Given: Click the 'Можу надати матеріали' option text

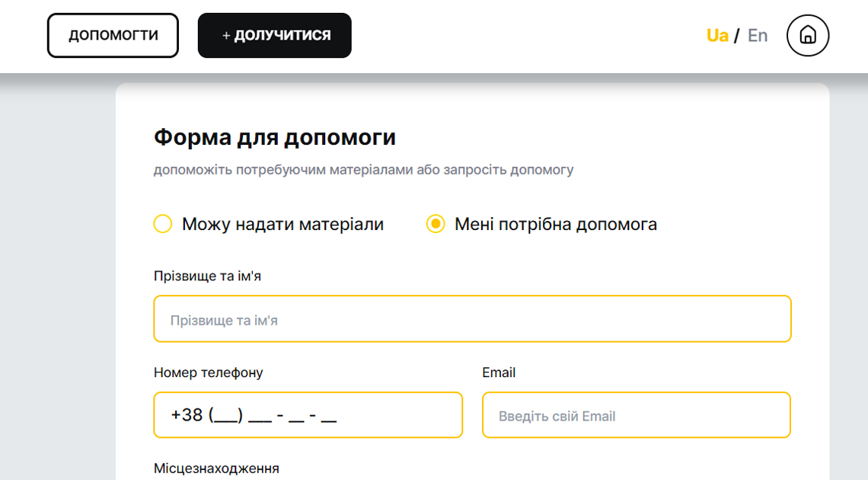Looking at the screenshot, I should click(x=282, y=224).
